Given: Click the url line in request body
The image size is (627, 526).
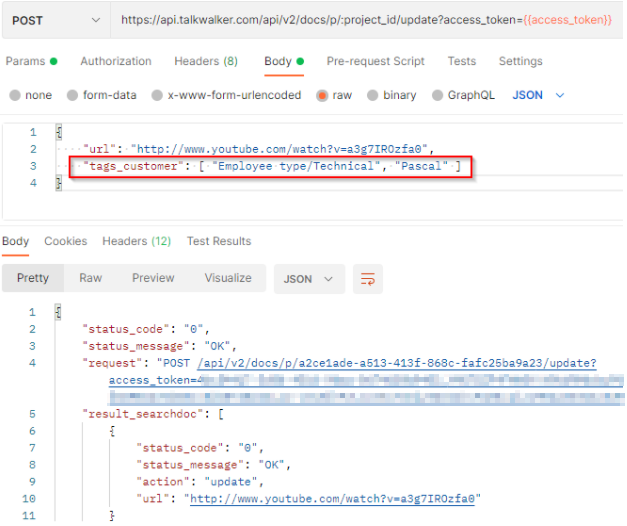Looking at the screenshot, I should pos(258,149).
